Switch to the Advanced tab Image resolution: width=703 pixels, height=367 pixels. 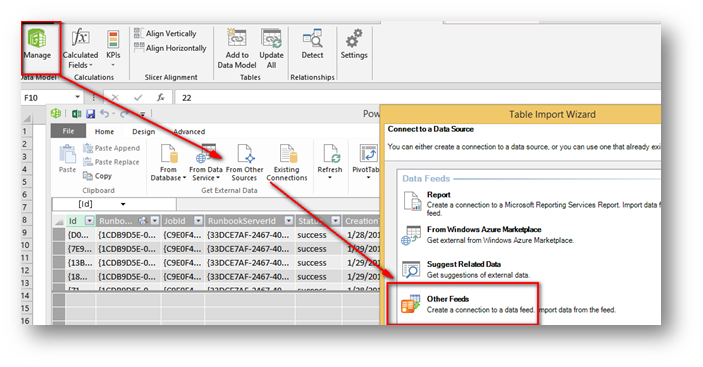189,131
